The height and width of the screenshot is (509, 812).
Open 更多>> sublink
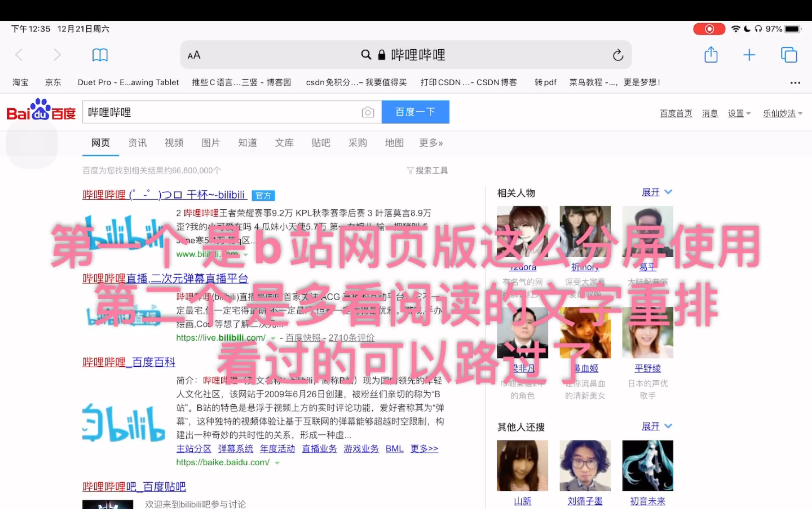(x=424, y=449)
